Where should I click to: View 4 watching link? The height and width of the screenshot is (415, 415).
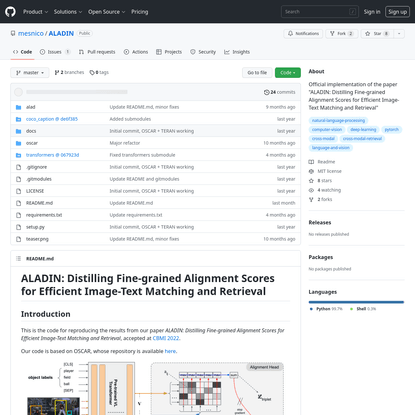(x=325, y=190)
